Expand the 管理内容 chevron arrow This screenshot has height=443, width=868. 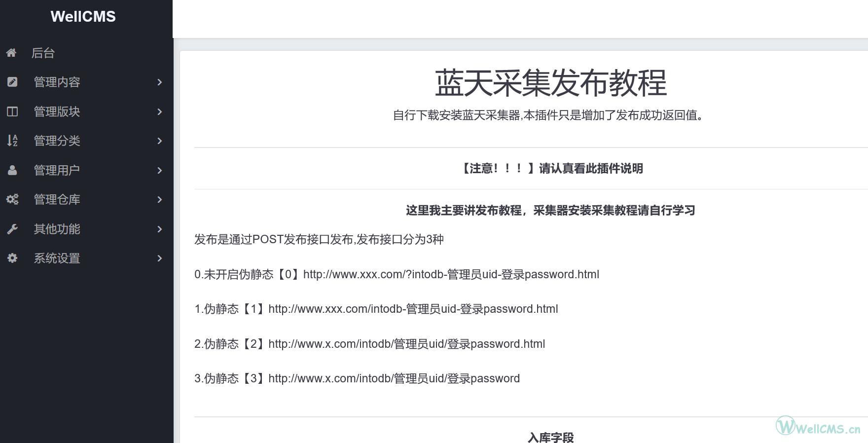pyautogui.click(x=159, y=82)
